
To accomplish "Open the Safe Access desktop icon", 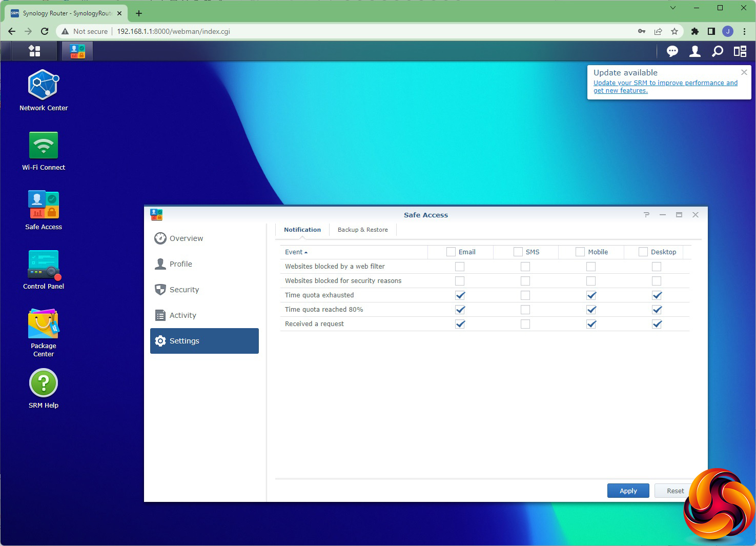I will point(44,210).
